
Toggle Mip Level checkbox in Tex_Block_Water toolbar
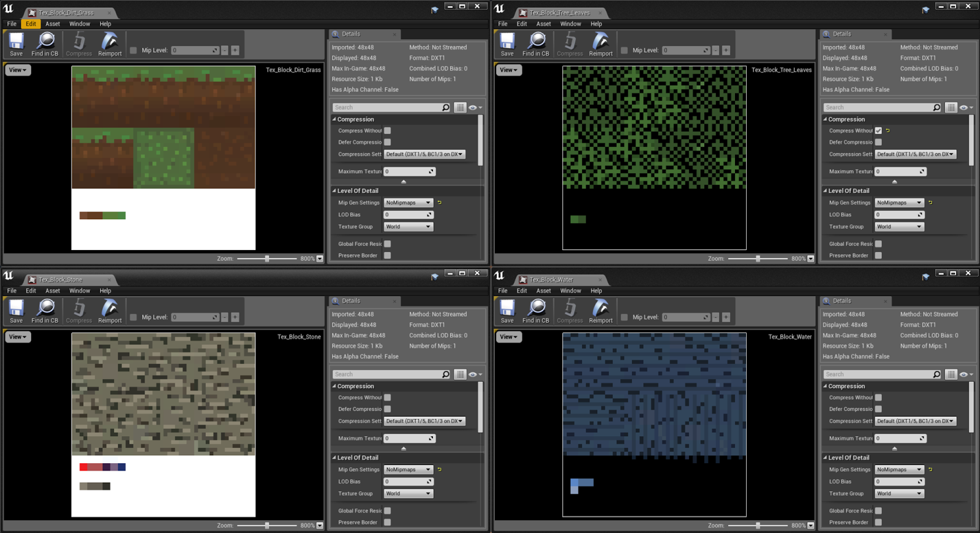tap(624, 317)
